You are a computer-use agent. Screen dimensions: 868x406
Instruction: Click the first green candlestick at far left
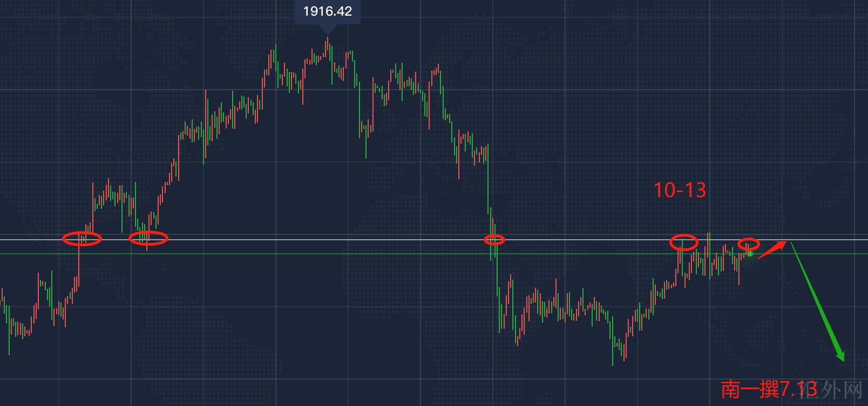[x=10, y=329]
